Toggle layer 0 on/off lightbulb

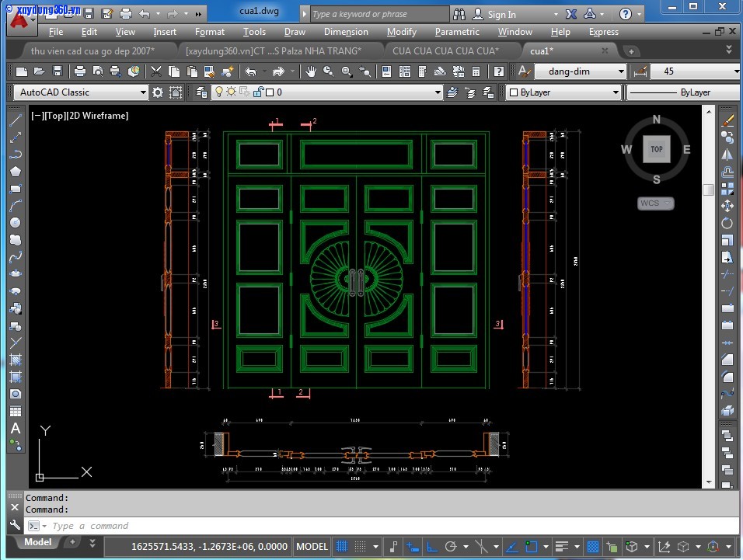219,92
